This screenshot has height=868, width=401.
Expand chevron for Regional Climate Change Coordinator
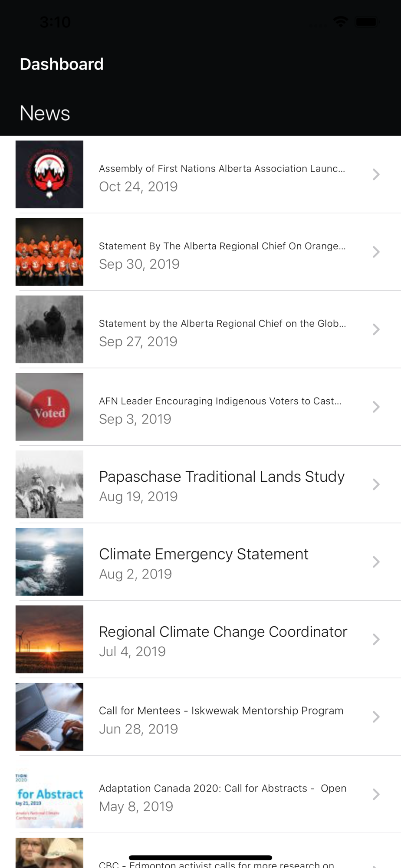point(376,639)
